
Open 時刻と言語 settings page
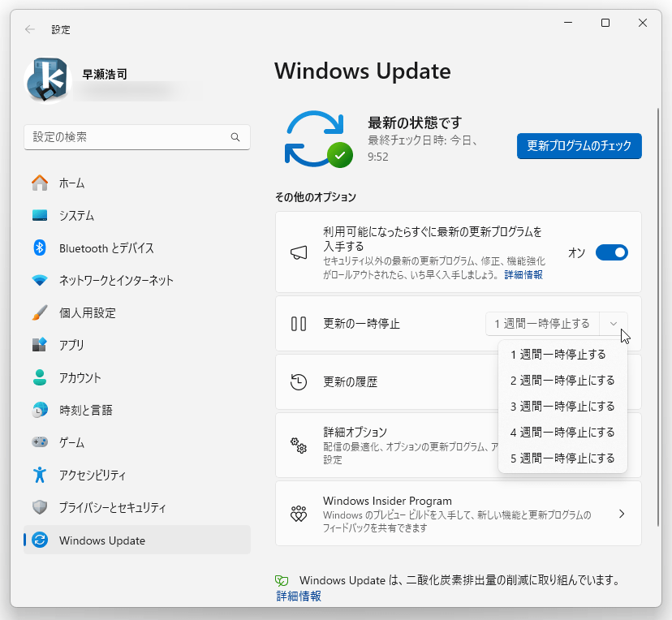click(x=137, y=410)
